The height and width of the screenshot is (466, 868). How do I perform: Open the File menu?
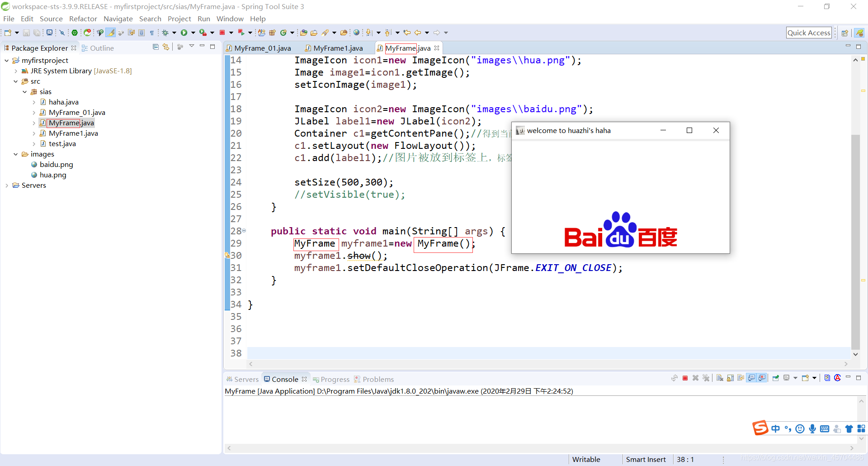coord(9,19)
